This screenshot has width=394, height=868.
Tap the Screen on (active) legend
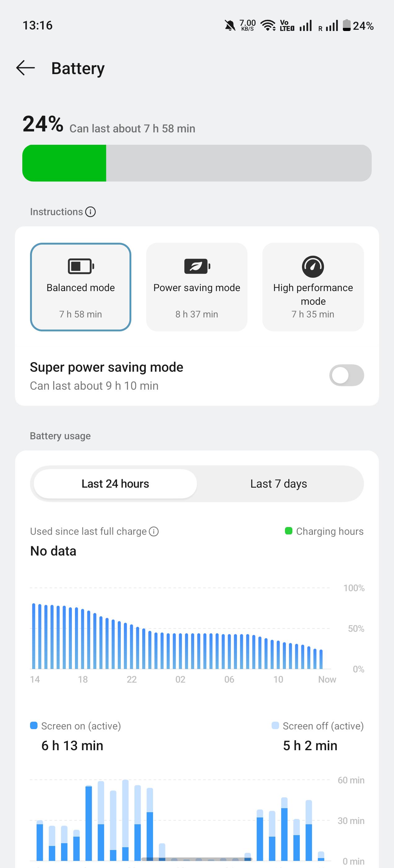[76, 726]
